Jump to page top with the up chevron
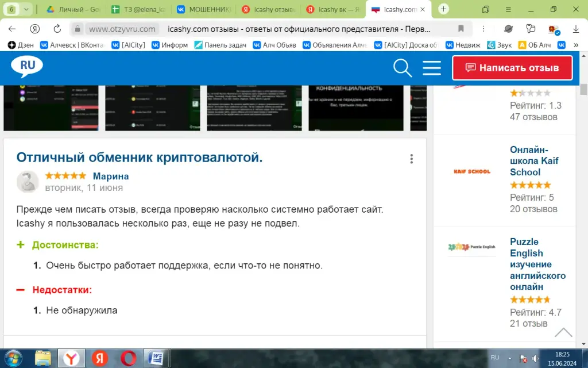 click(563, 332)
